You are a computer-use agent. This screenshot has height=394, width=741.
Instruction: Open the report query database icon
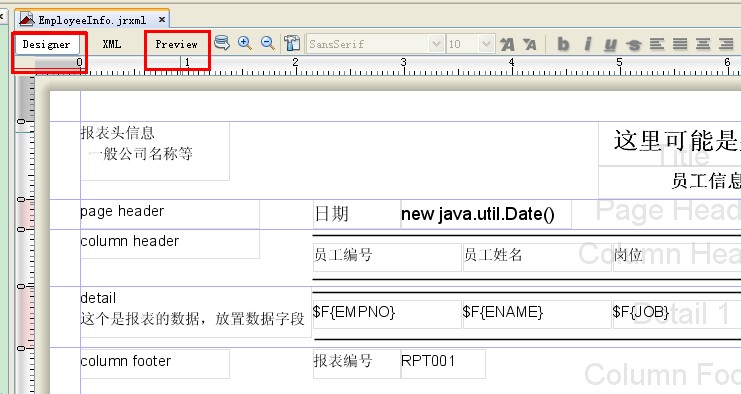pyautogui.click(x=222, y=43)
